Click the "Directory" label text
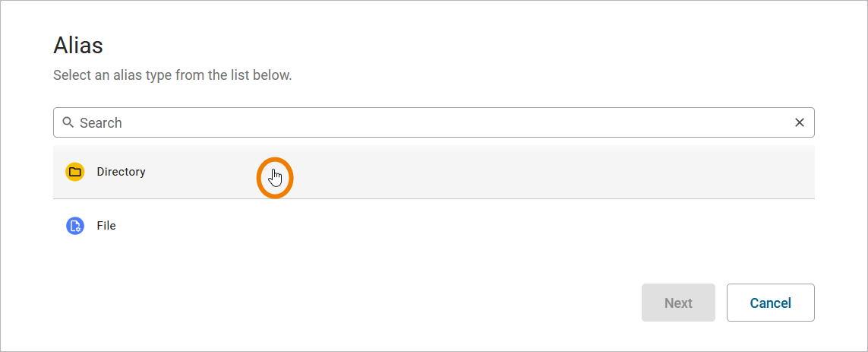The image size is (868, 352). click(121, 172)
